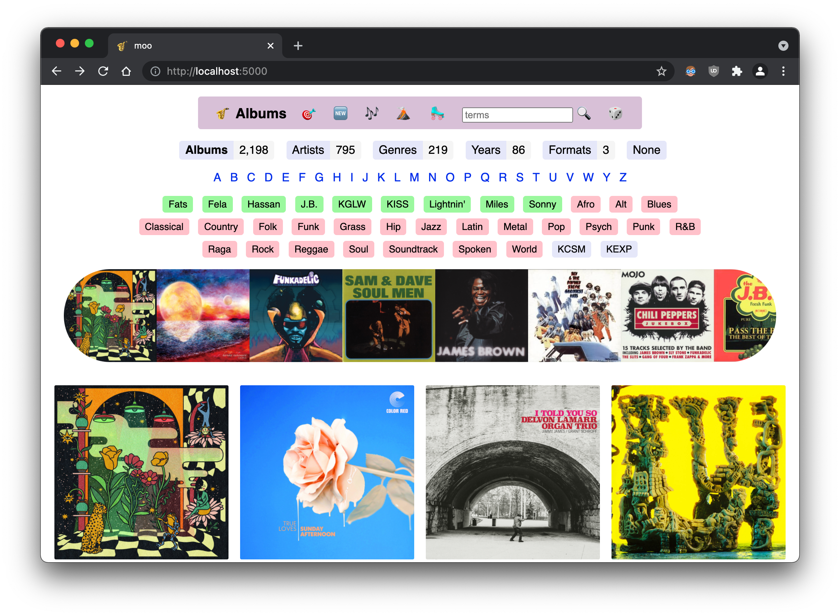This screenshot has width=840, height=616.
Task: Click the dart target icon
Action: [308, 113]
